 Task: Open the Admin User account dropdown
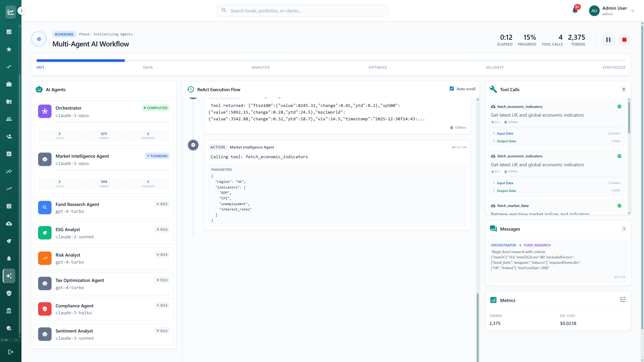click(633, 11)
